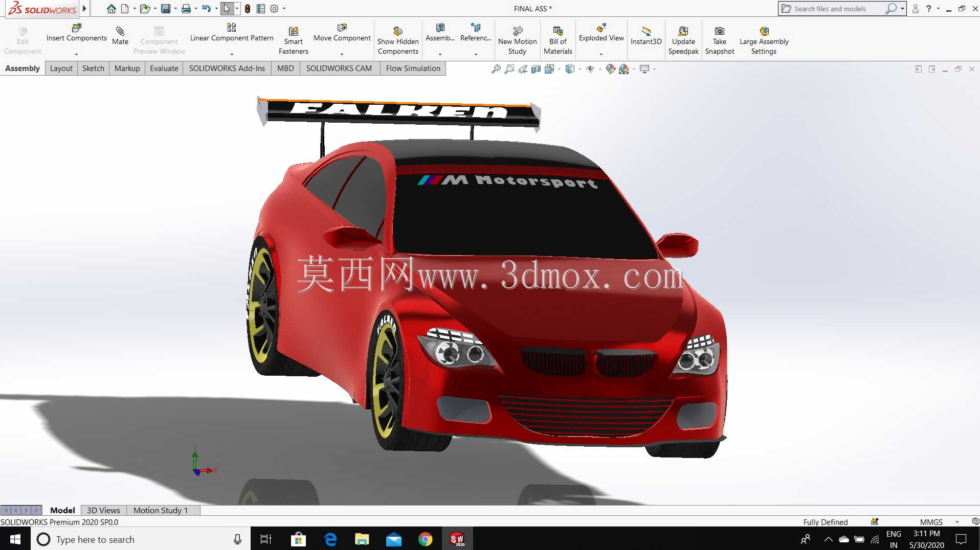Create a new document with the New icon

click(125, 9)
